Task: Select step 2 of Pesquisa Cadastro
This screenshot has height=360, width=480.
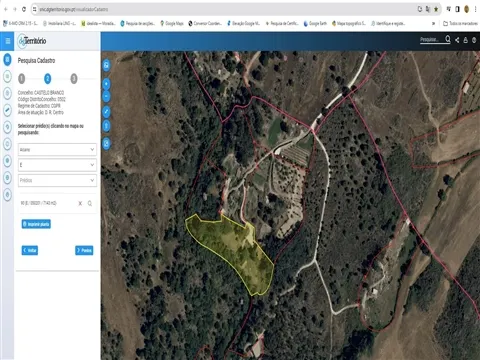Action: [x=48, y=79]
